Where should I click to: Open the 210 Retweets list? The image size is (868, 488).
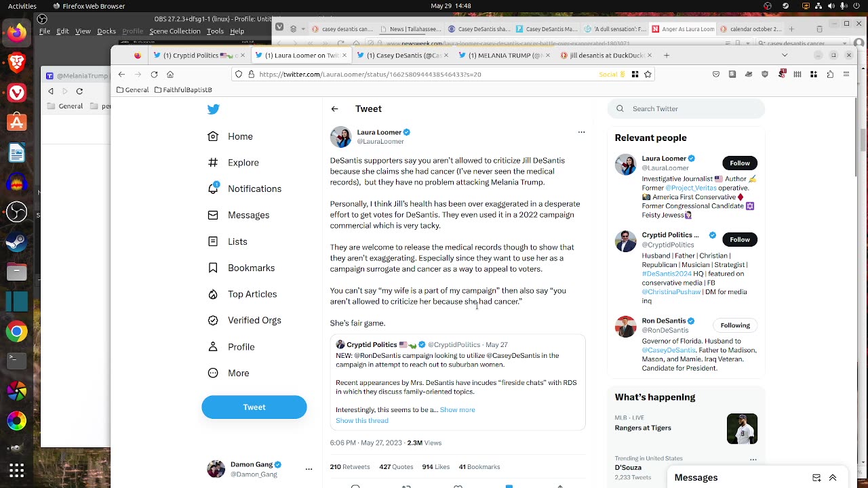(350, 467)
